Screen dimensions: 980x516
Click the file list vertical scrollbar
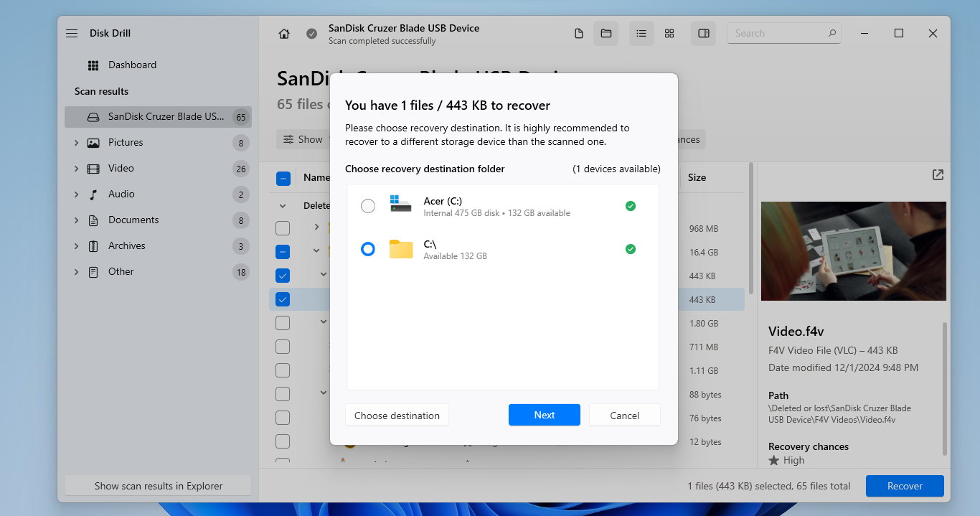point(751,228)
